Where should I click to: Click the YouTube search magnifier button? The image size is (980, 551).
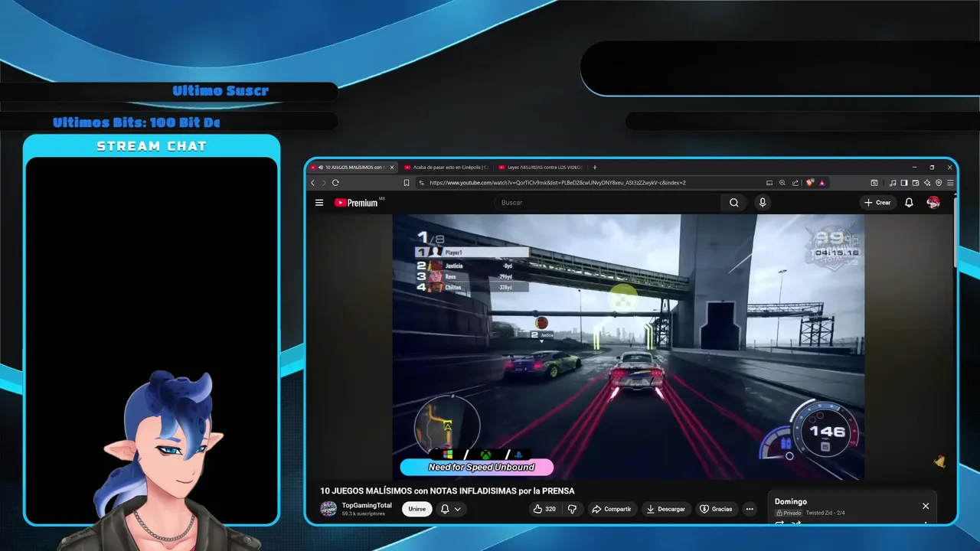[733, 203]
